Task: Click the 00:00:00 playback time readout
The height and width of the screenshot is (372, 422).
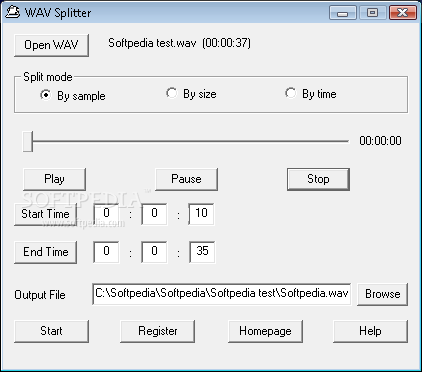Action: pos(380,141)
